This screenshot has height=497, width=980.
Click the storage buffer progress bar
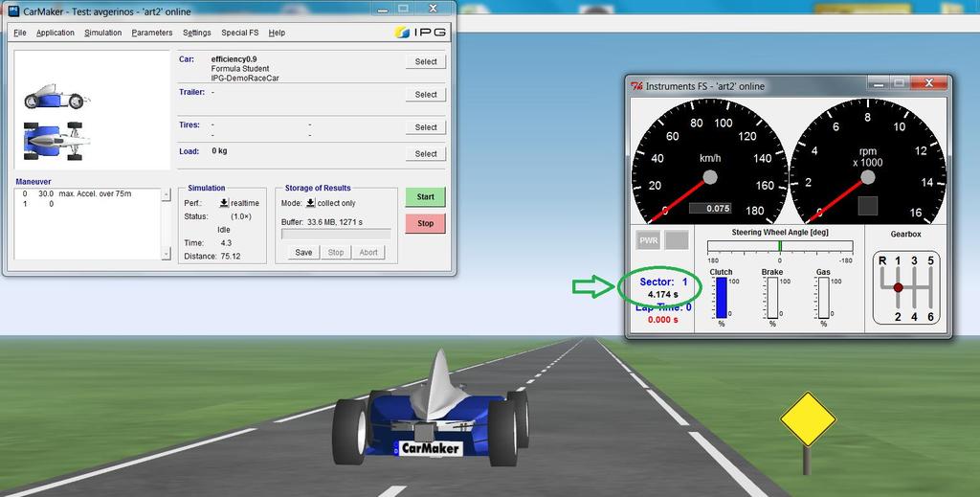point(336,235)
